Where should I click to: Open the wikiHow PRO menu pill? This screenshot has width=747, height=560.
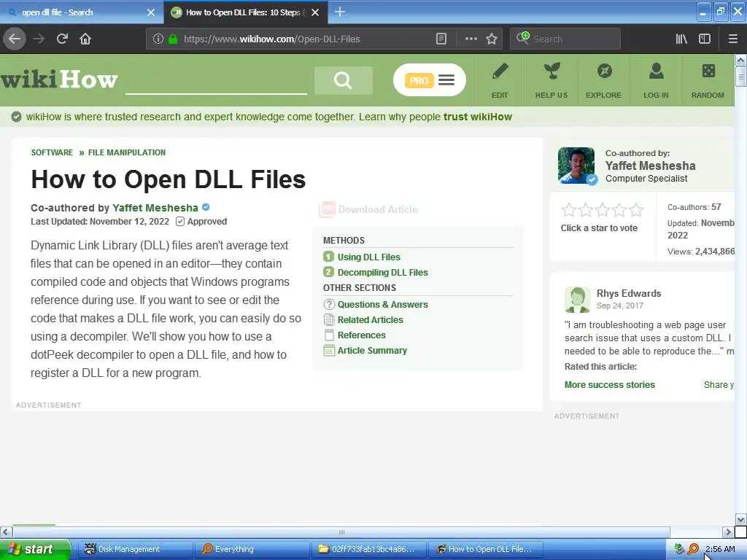429,80
